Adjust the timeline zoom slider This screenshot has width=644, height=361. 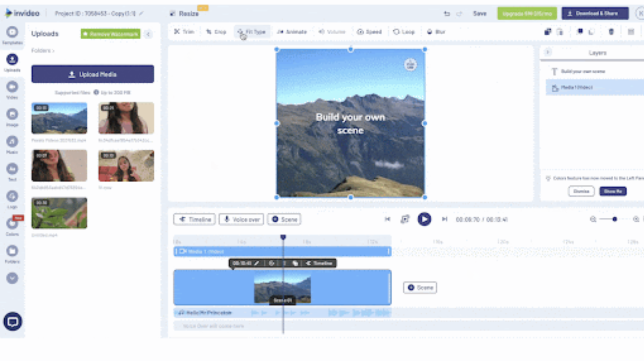point(615,219)
